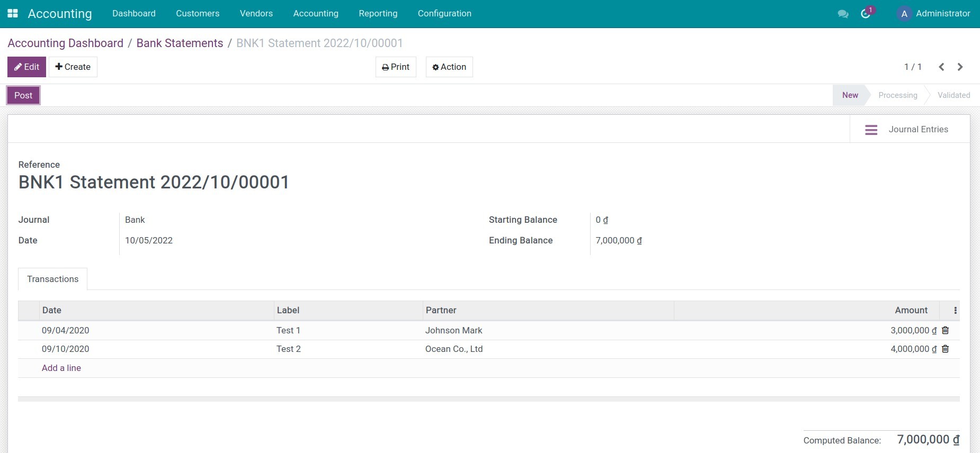The image size is (980, 453).
Task: Delete the Test 1 transaction line
Action: 945,330
